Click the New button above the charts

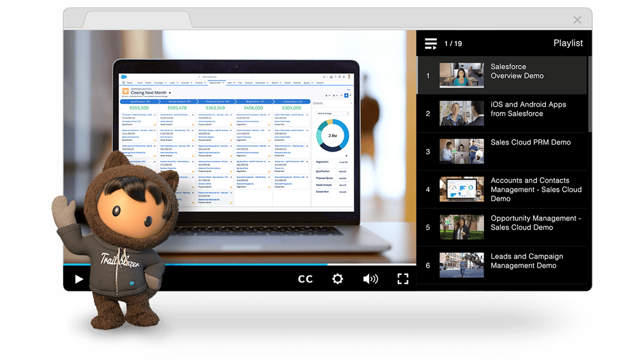tap(348, 90)
